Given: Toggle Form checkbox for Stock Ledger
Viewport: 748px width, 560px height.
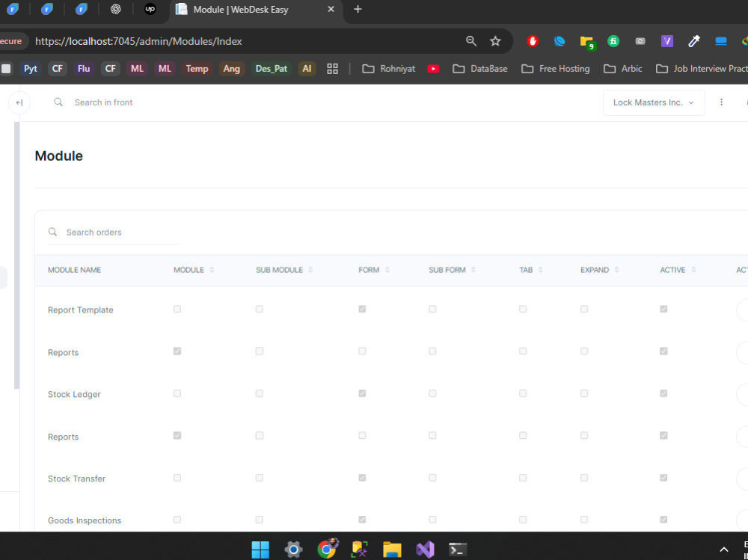Looking at the screenshot, I should [362, 393].
